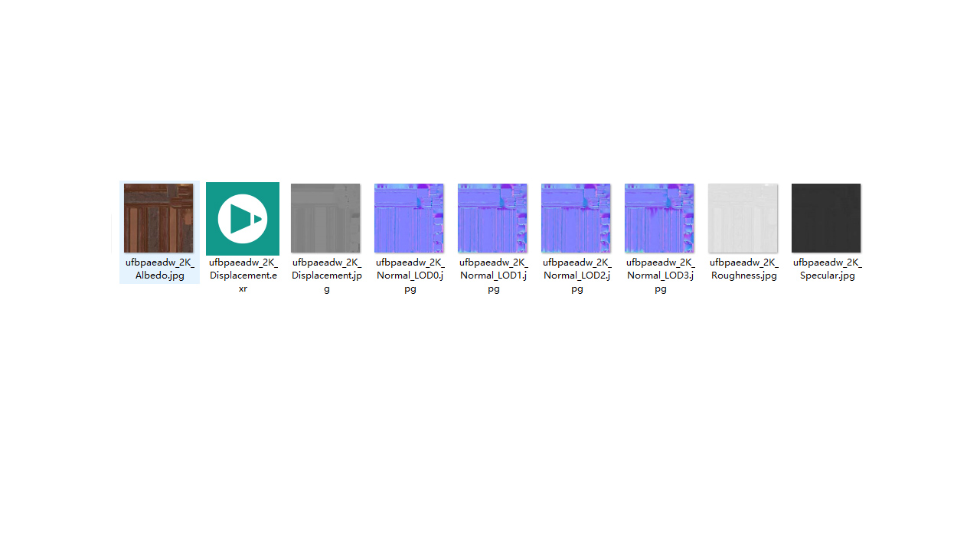Click the file name ufbpaeadw_2K_Albedo.jpg
Viewport: 980px width, 551px height.
tap(160, 269)
